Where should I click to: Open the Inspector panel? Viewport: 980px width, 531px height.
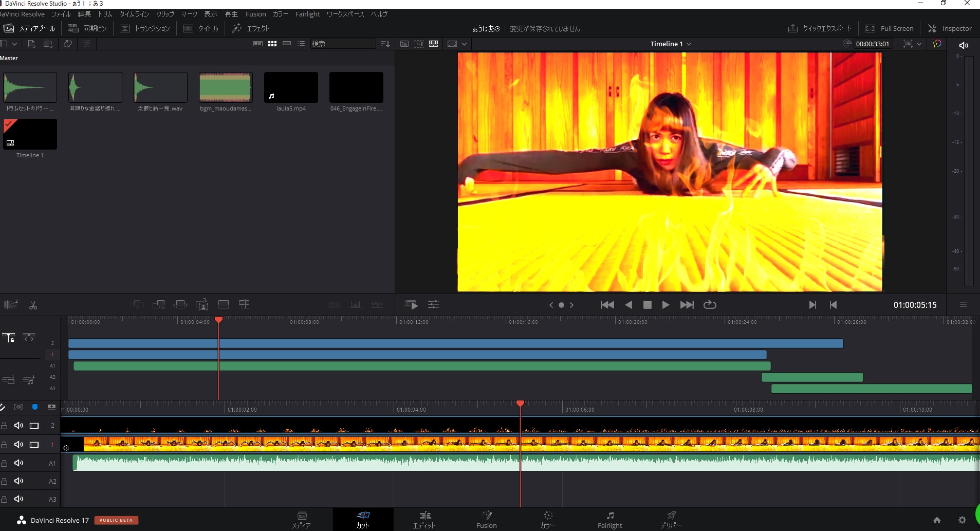[950, 29]
